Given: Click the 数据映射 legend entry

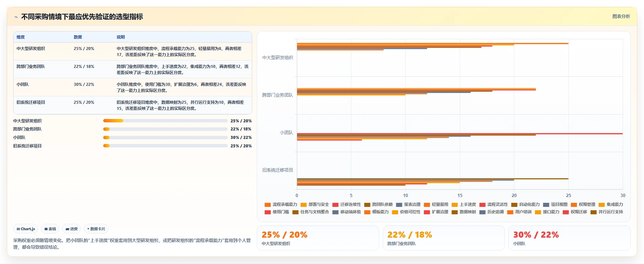Looking at the screenshot, I should [x=464, y=212].
